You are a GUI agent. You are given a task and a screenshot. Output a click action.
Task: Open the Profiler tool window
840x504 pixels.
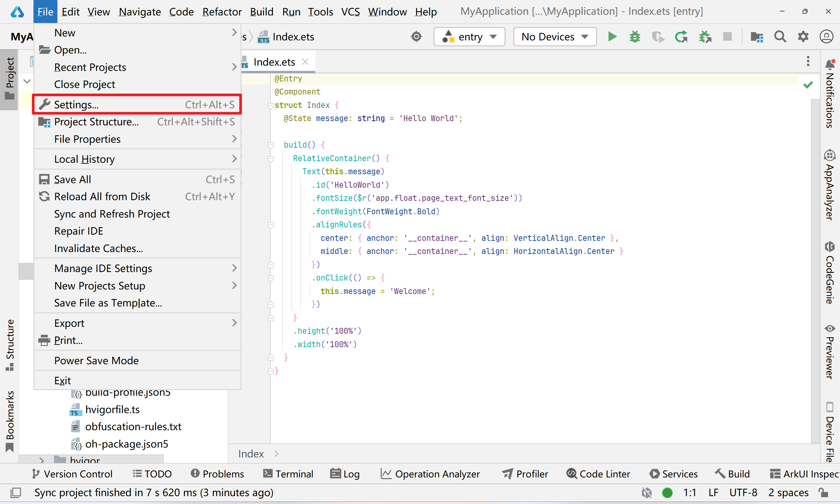coord(525,474)
